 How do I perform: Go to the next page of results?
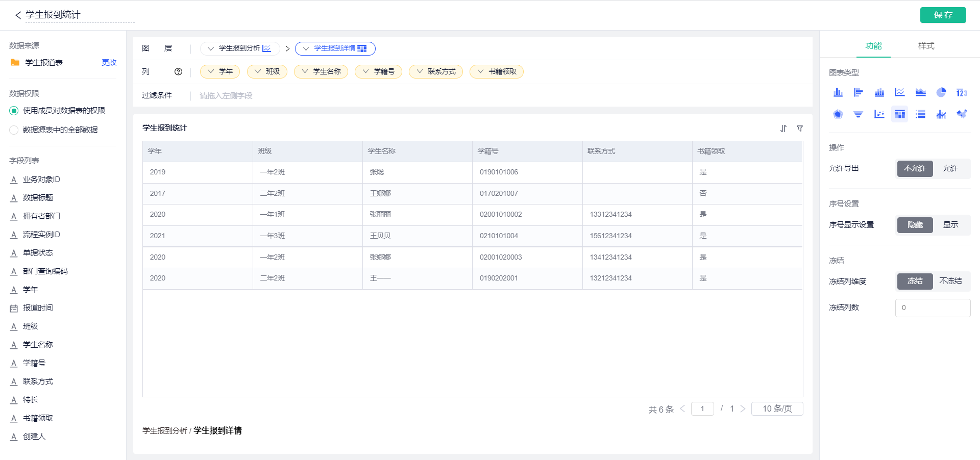pyautogui.click(x=743, y=408)
